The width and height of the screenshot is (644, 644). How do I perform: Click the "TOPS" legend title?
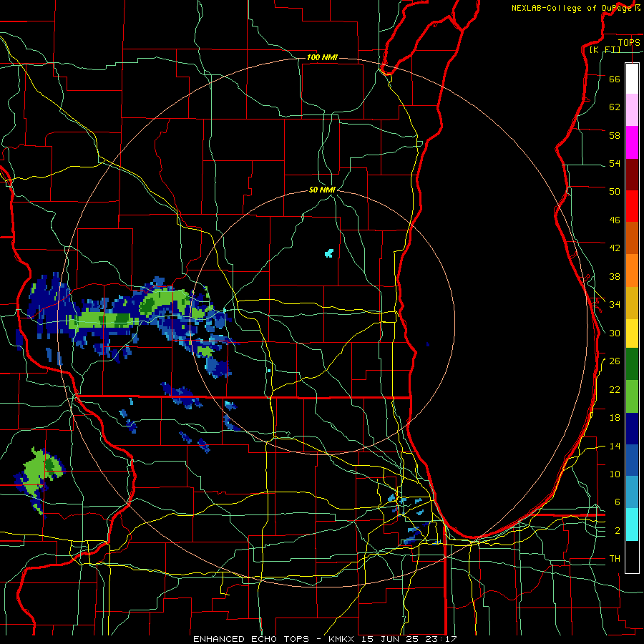click(x=629, y=42)
